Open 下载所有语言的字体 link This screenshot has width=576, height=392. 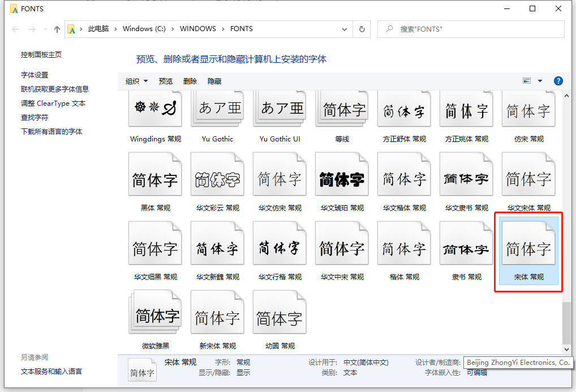click(51, 132)
